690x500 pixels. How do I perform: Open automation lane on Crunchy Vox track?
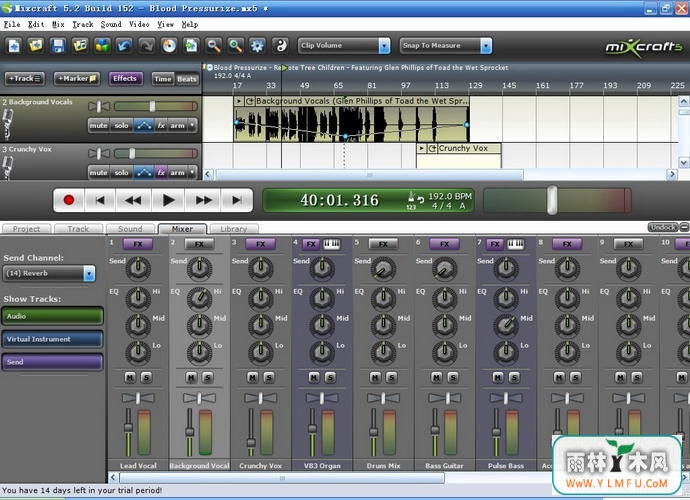pyautogui.click(x=143, y=173)
